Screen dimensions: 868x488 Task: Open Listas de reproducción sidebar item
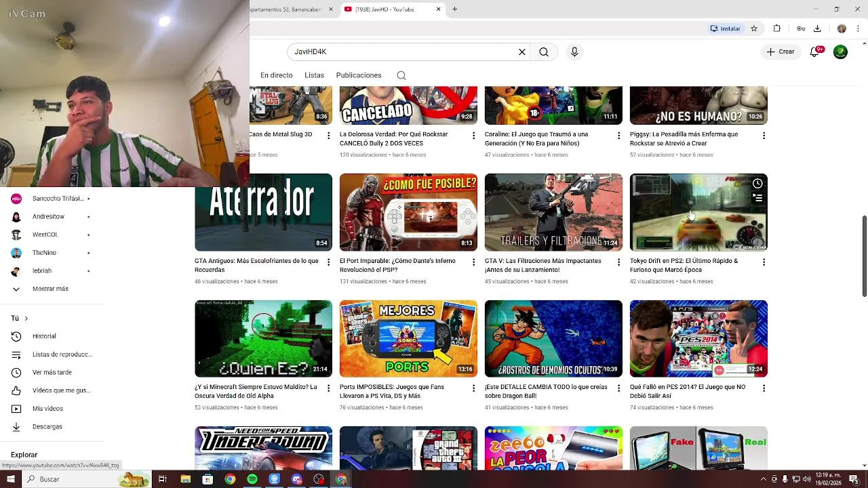click(51, 354)
